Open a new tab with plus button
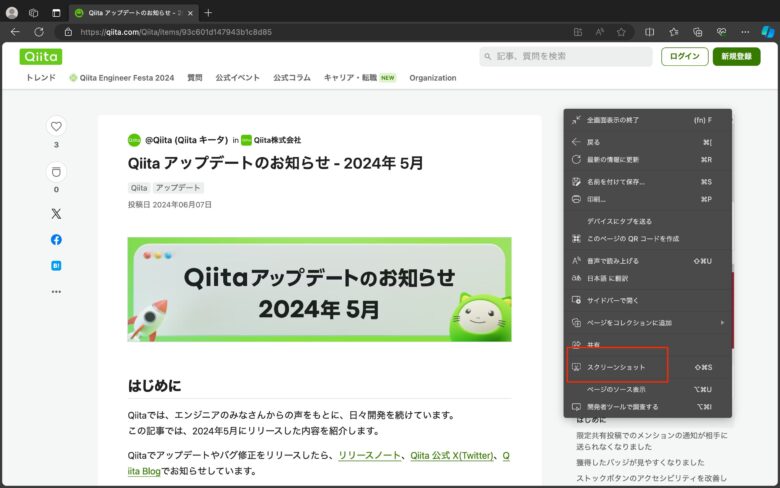 click(x=208, y=13)
